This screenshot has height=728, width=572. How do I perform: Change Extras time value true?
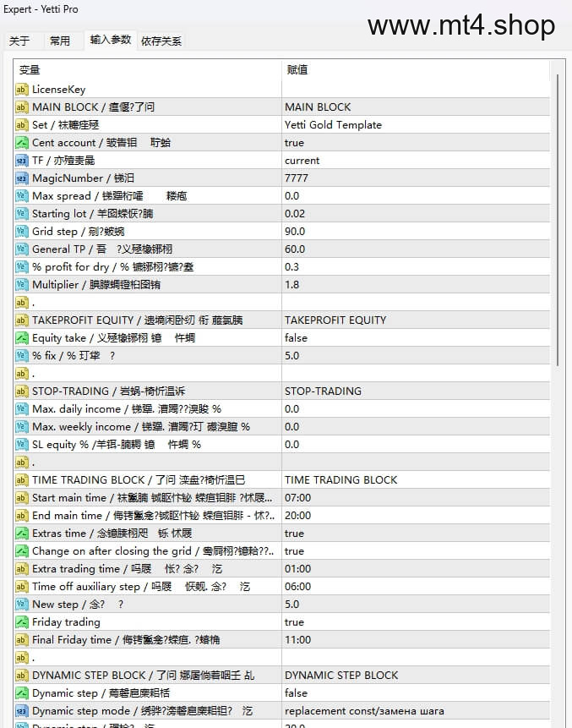pyautogui.click(x=415, y=533)
